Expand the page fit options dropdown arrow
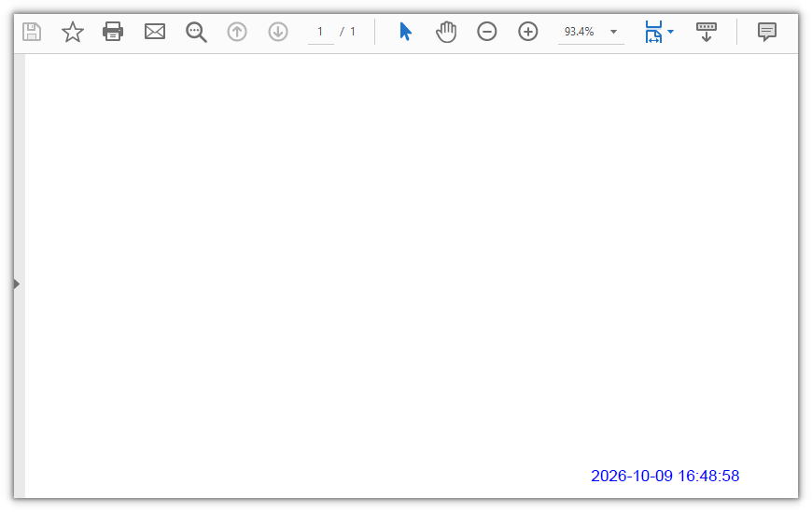Viewport: 812px width, 512px height. pos(671,32)
